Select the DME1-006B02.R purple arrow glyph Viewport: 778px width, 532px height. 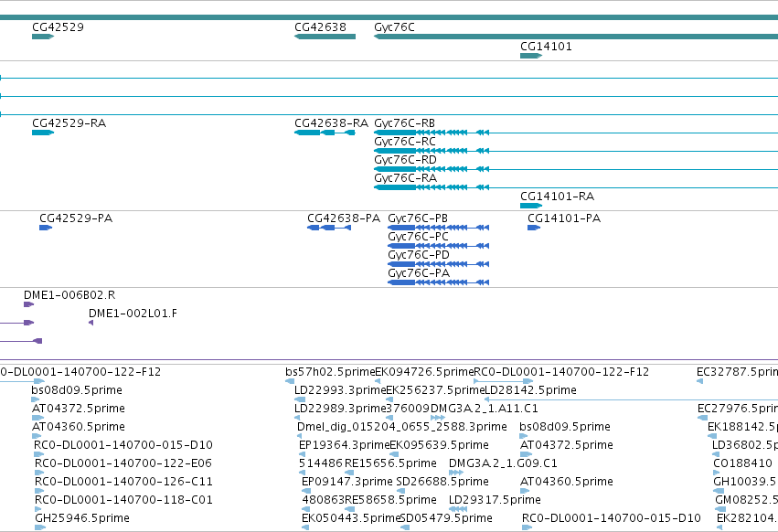point(28,304)
